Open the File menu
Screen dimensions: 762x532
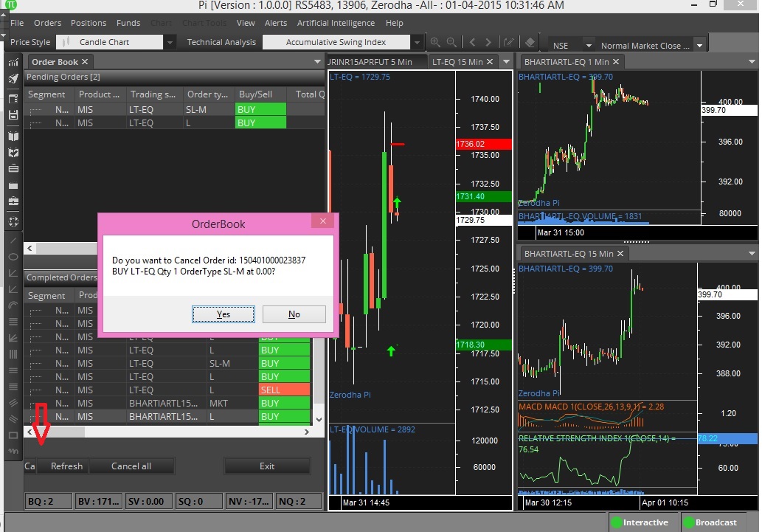(x=17, y=23)
